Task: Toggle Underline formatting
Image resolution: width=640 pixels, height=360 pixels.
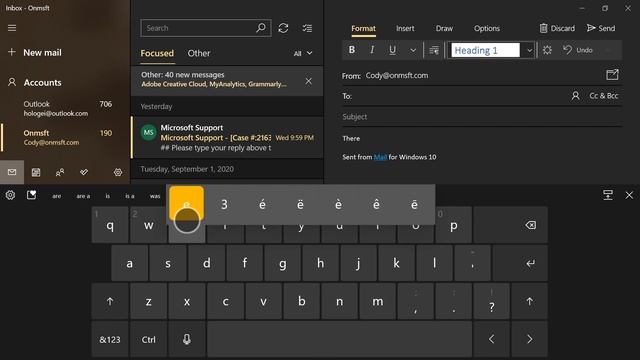Action: coord(392,50)
